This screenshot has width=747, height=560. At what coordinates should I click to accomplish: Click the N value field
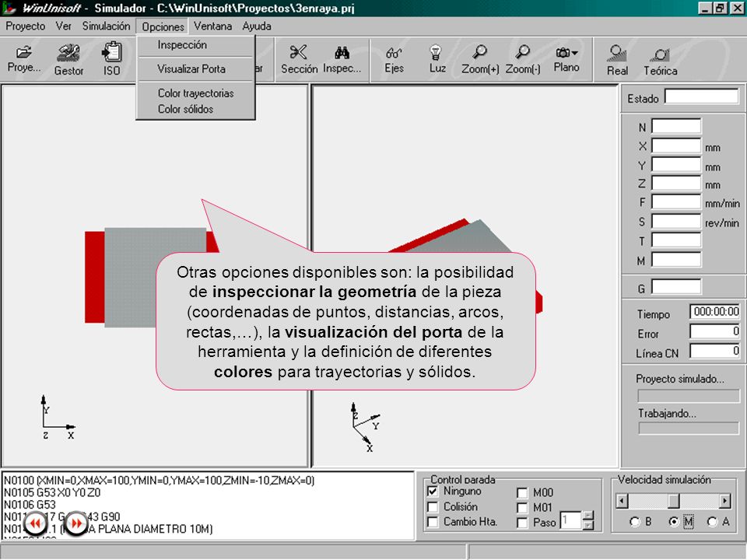[676, 127]
